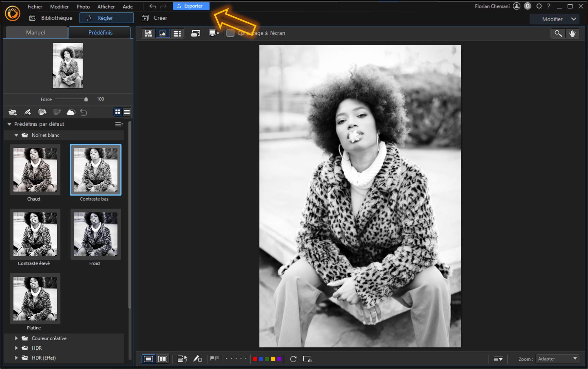Open viewer toolbar options menu icon
Viewport: 588px width, 369px height.
(x=498, y=359)
